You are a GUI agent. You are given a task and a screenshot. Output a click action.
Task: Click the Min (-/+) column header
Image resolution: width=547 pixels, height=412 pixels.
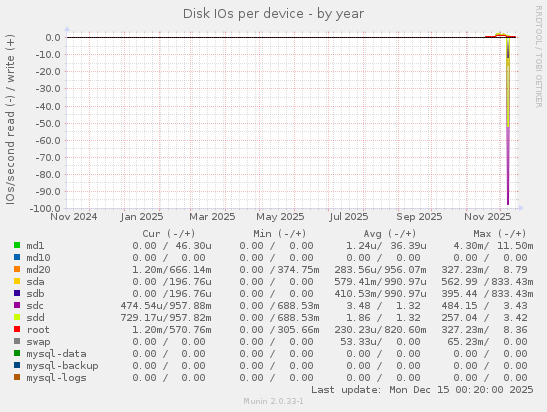tap(280, 233)
